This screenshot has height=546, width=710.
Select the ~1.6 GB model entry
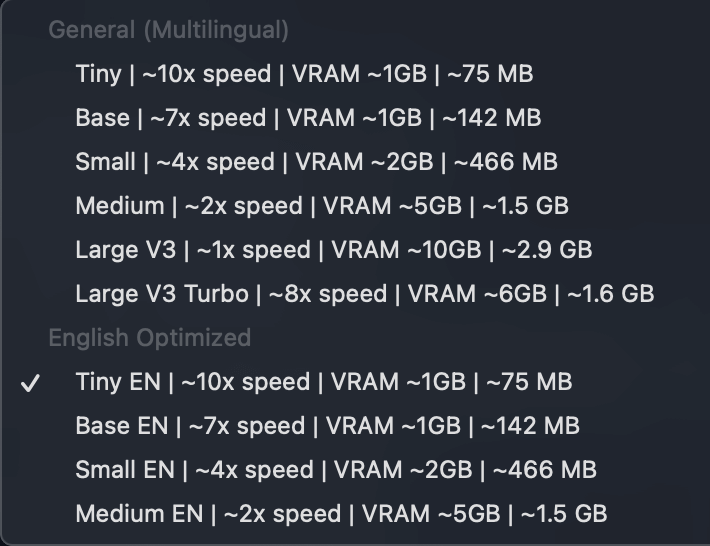pyautogui.click(x=364, y=294)
